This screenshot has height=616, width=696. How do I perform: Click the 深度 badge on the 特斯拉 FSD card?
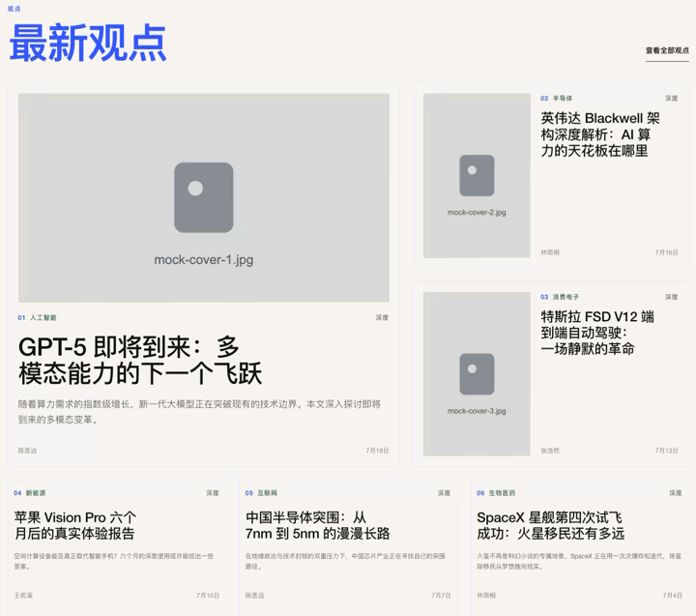[671, 297]
